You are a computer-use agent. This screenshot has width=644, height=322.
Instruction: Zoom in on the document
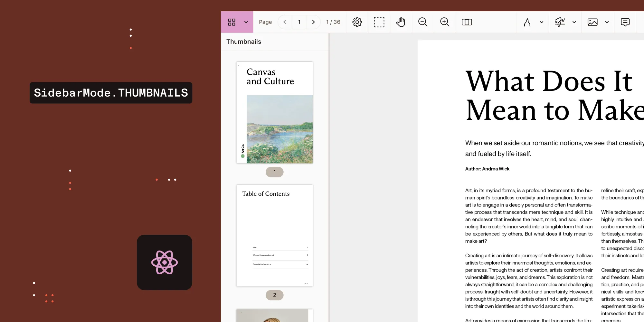tap(445, 22)
